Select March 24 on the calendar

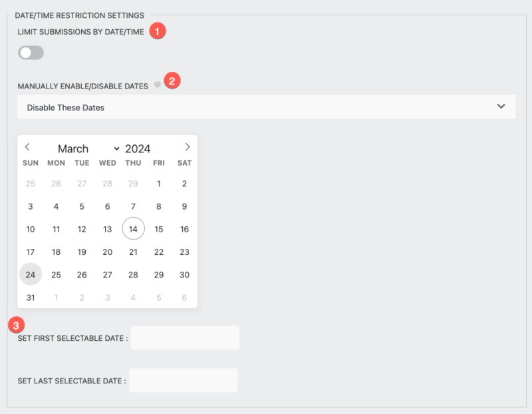point(31,274)
